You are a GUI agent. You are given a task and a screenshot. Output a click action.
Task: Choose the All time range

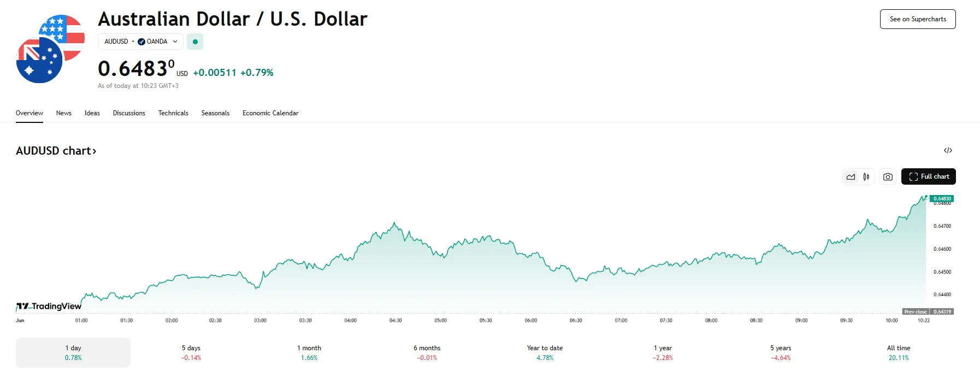[899, 352]
